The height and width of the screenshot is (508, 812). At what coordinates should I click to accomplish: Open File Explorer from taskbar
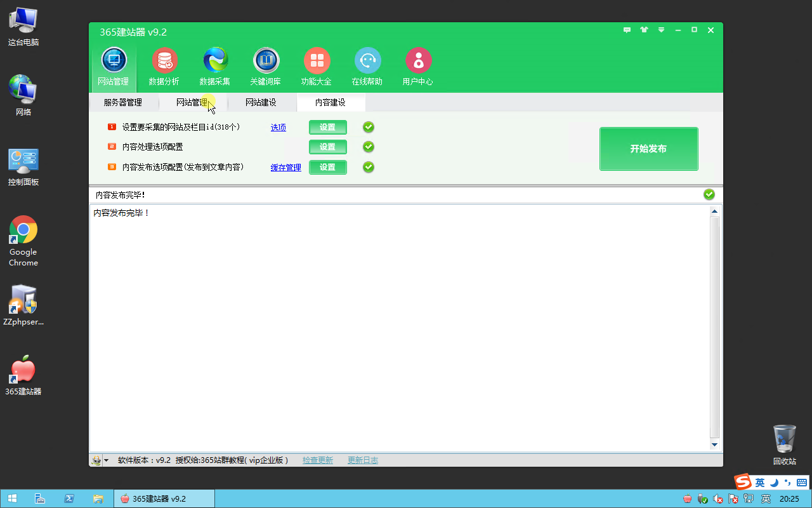point(98,498)
